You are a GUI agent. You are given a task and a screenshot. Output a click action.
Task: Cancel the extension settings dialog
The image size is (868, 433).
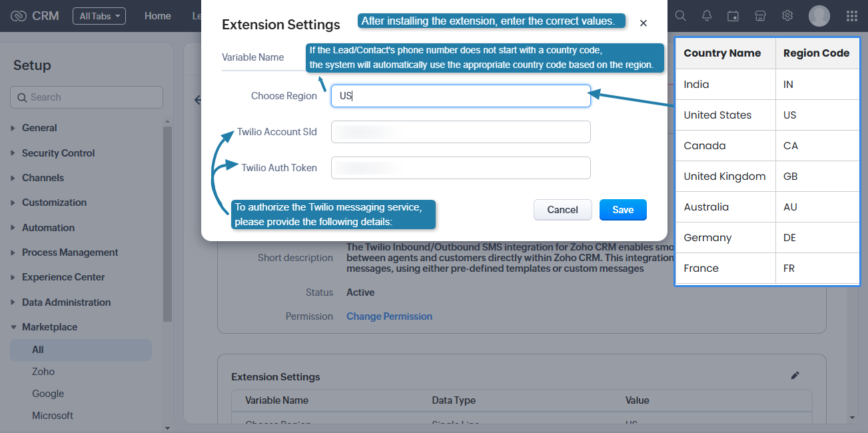pos(562,210)
